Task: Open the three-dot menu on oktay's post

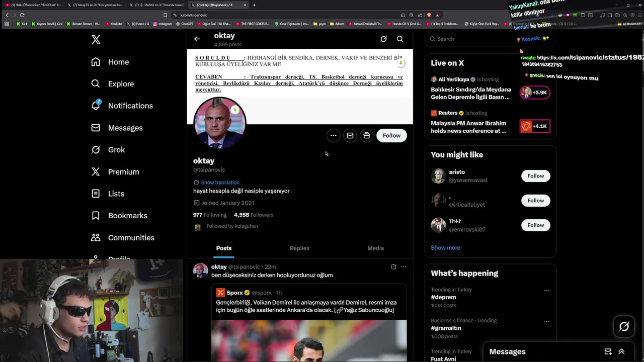Action: (403, 267)
